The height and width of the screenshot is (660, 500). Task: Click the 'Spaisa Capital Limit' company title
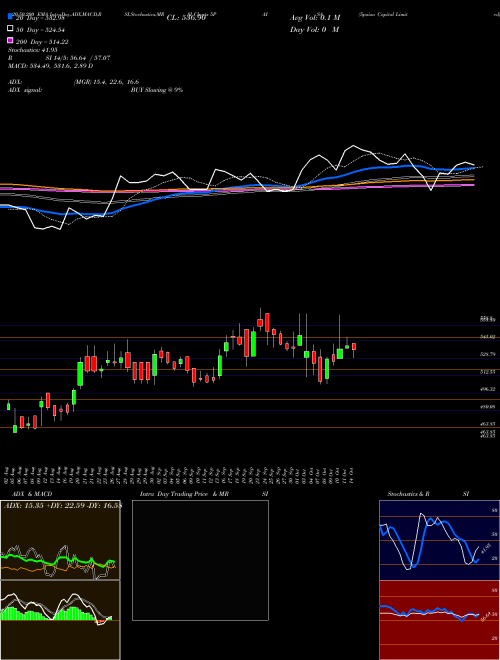click(383, 14)
